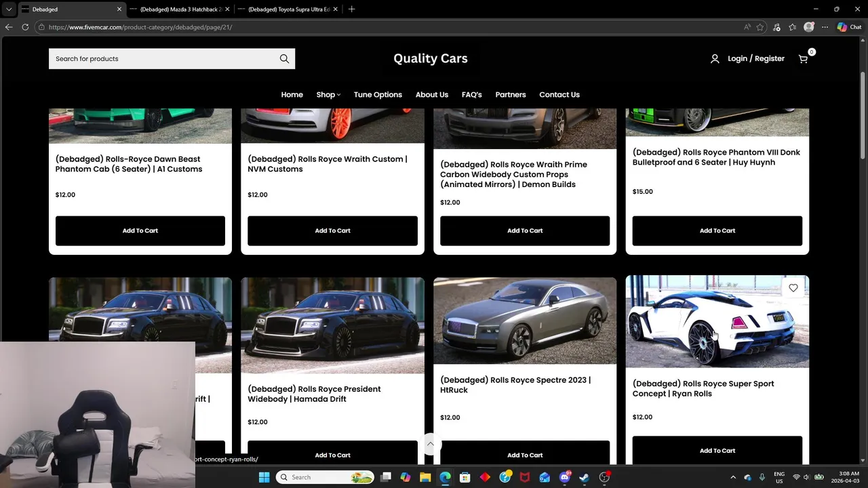
Task: Open the shopping cart icon
Action: click(803, 59)
